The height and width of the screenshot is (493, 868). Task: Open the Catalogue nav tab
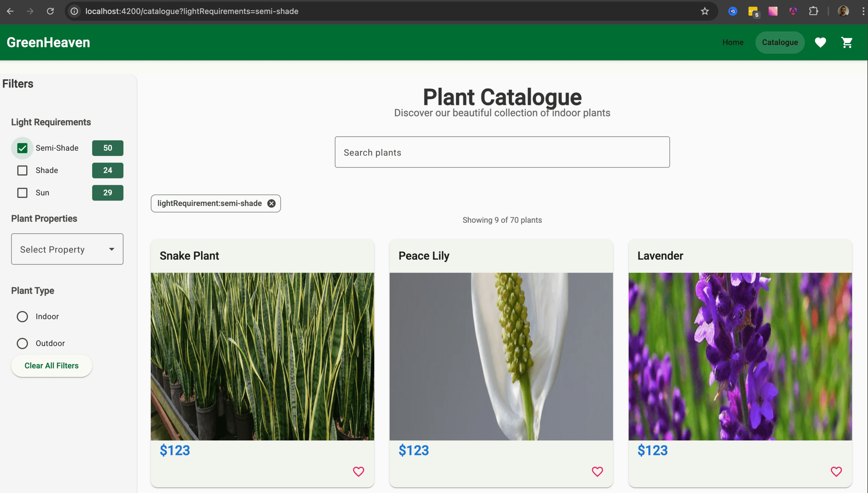pyautogui.click(x=780, y=42)
